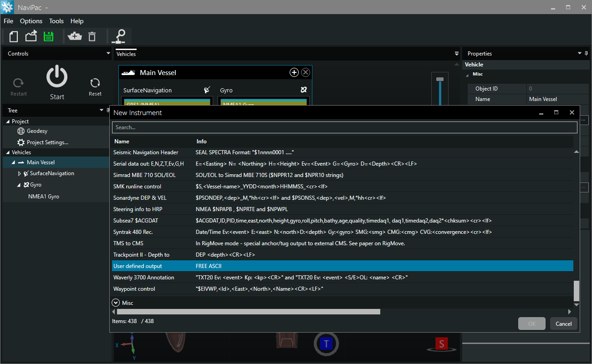Click the instrument list vertical scrollbar thumb

577,291
